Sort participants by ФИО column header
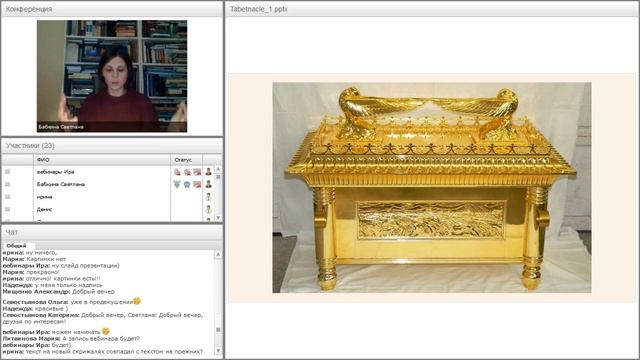 click(102, 160)
